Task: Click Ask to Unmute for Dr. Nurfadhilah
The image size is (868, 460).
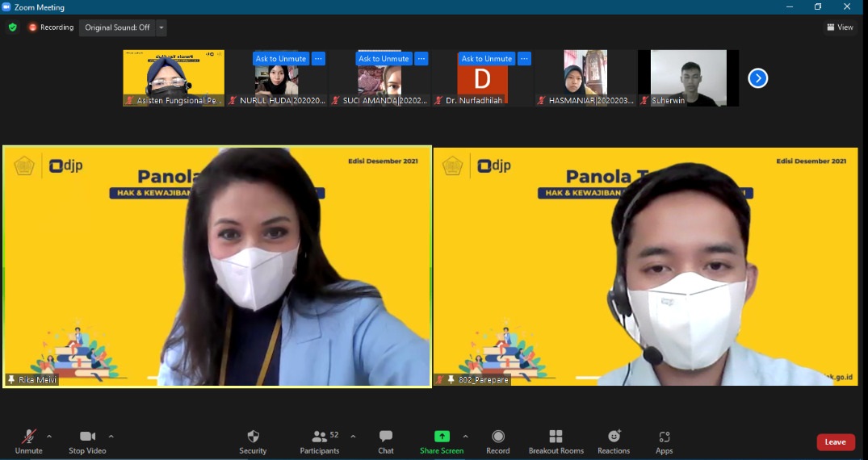Action: (x=487, y=59)
